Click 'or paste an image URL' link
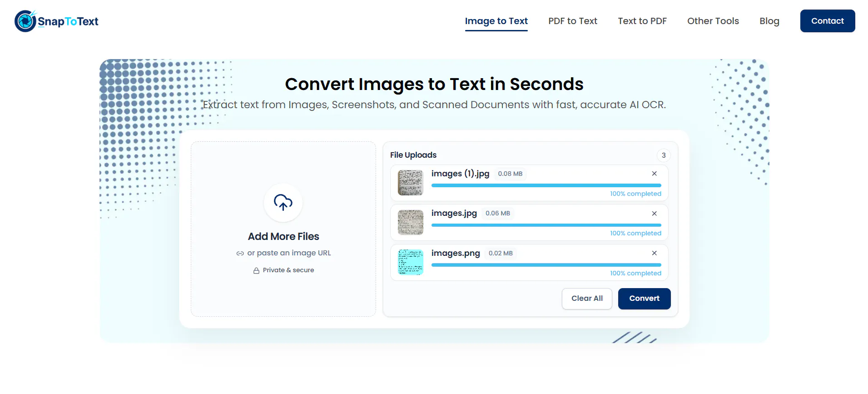 click(289, 253)
